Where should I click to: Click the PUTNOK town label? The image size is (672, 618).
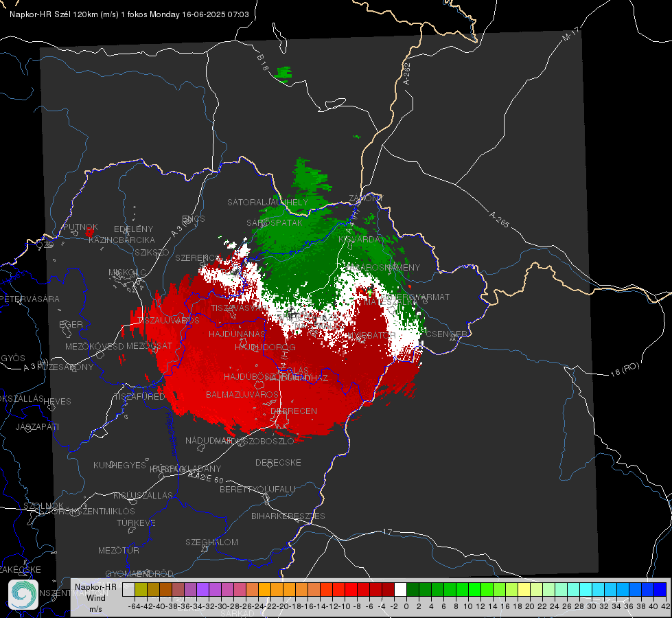click(80, 227)
